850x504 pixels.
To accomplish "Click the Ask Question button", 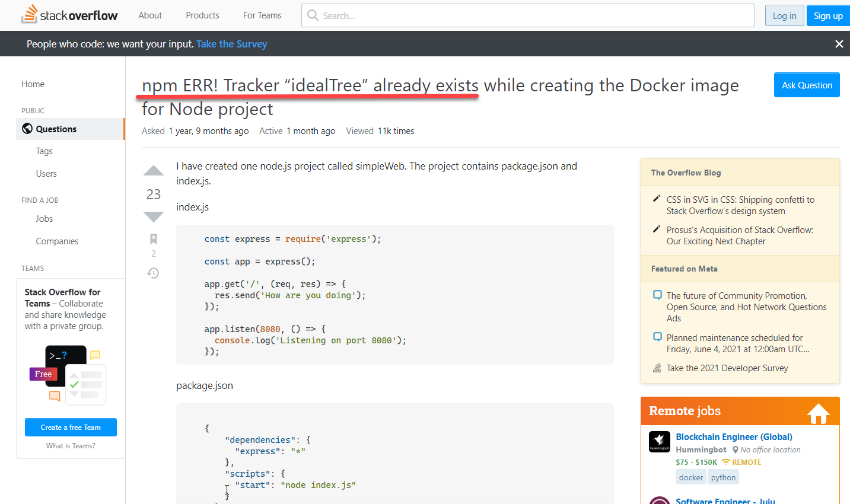I will (x=807, y=85).
